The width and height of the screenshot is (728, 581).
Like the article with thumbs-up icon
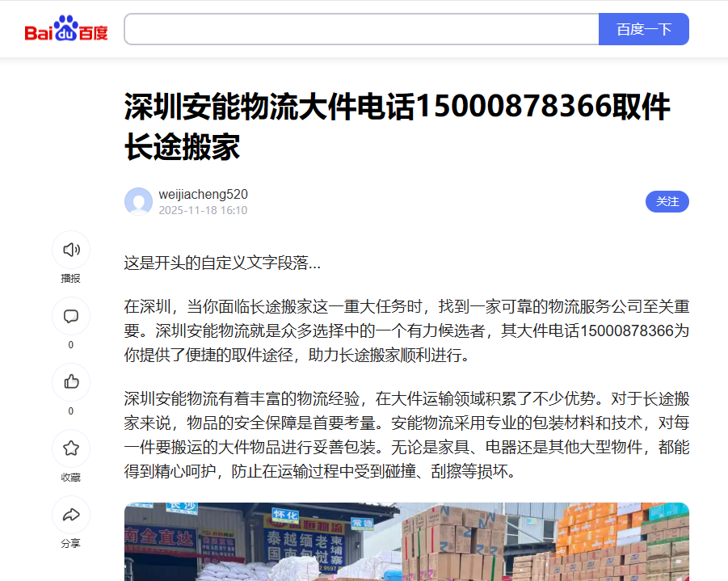coord(71,382)
